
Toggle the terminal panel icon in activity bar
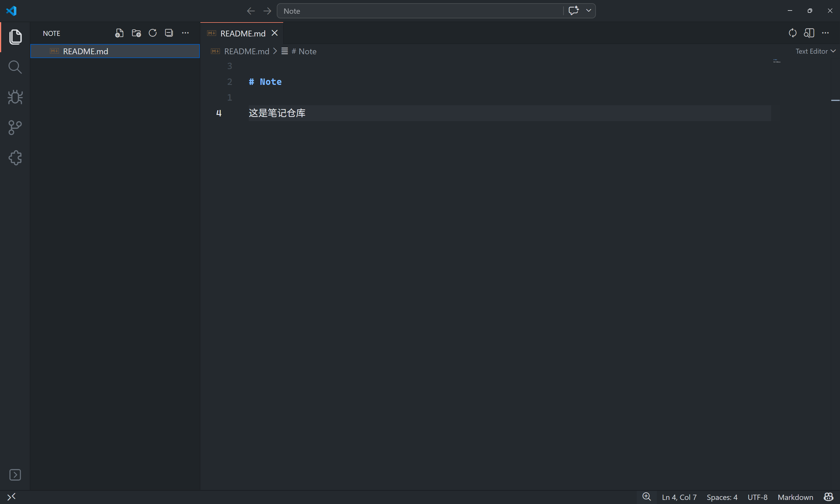click(x=15, y=475)
